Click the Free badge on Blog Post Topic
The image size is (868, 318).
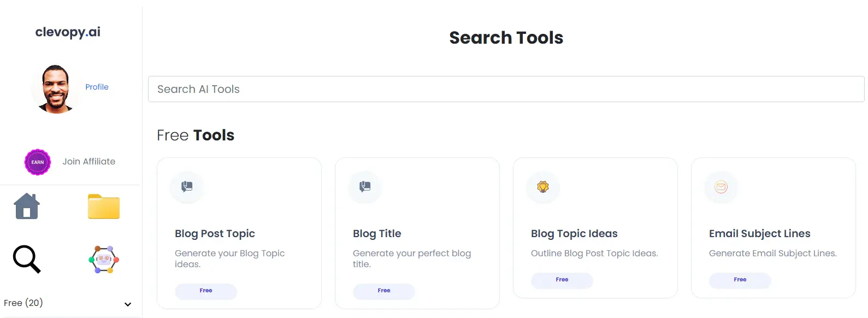(x=206, y=291)
